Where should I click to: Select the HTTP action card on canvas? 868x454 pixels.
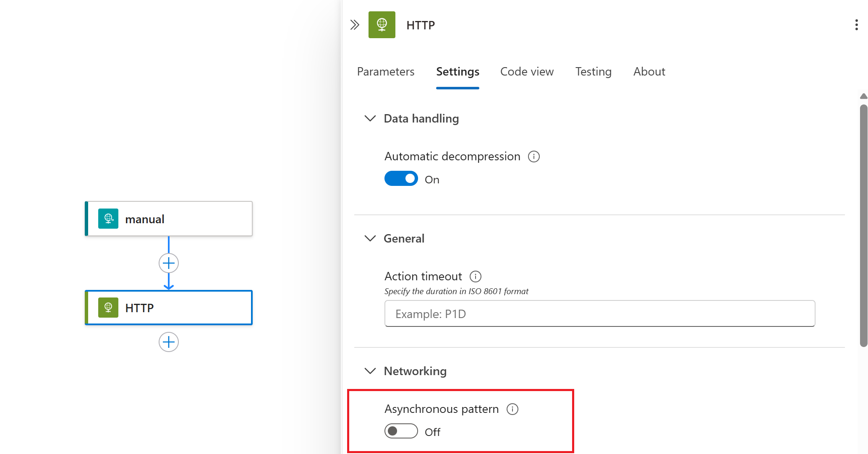(x=189, y=308)
